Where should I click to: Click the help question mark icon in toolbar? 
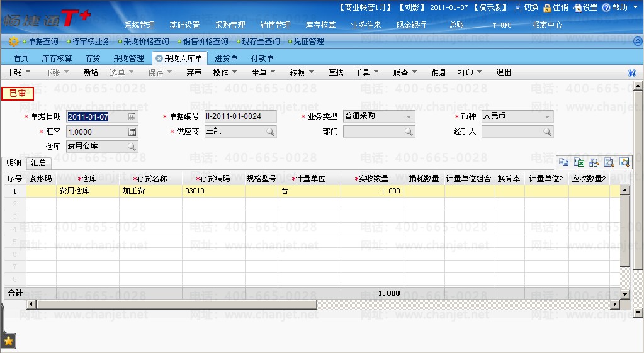632,73
